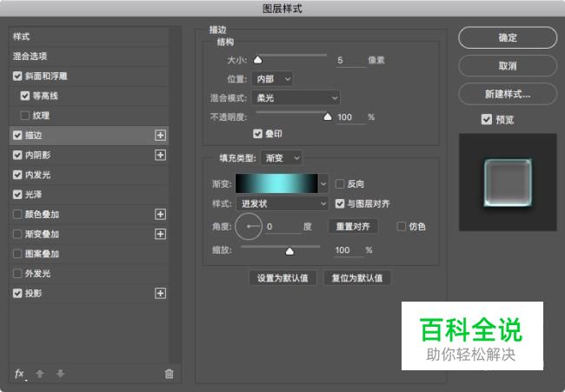
Task: Click 复位为默认值 button
Action: (x=357, y=278)
